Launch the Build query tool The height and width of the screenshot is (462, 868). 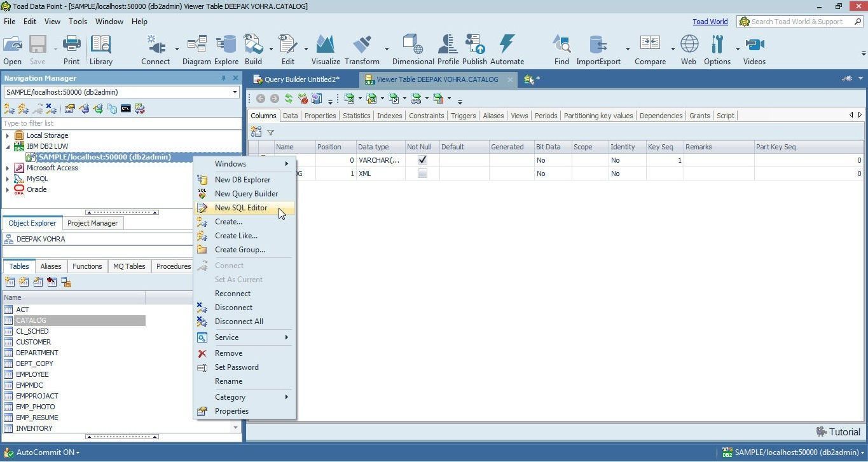(x=253, y=50)
